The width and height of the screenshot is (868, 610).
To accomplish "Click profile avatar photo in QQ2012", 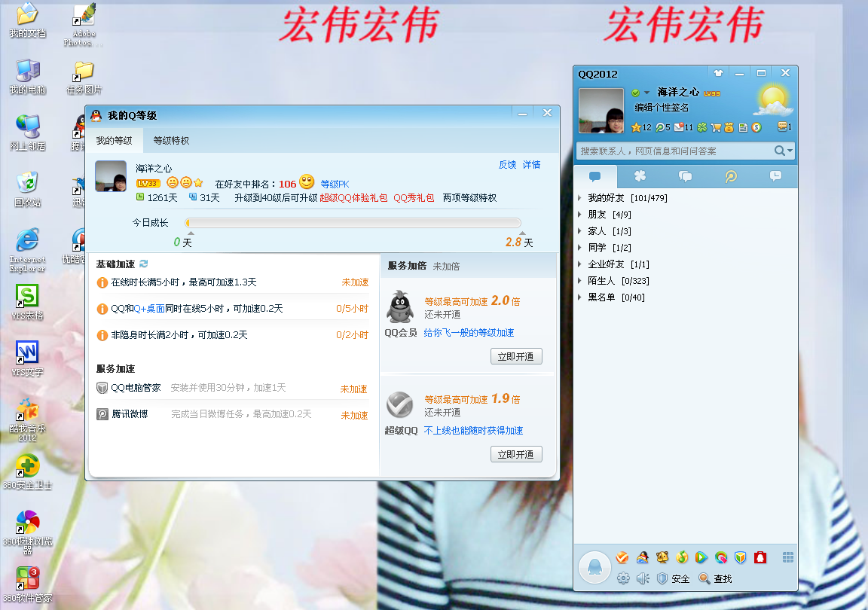I will click(601, 111).
